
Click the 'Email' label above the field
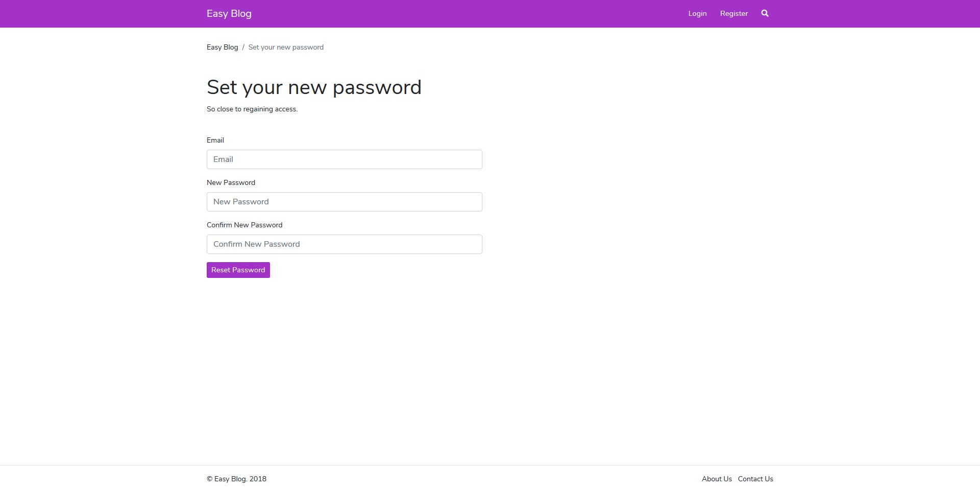215,140
